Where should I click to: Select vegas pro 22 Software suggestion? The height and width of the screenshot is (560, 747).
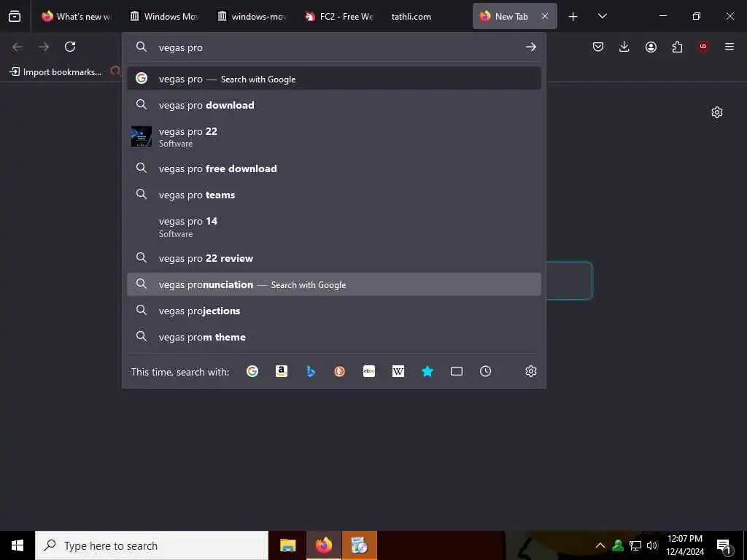(x=334, y=136)
